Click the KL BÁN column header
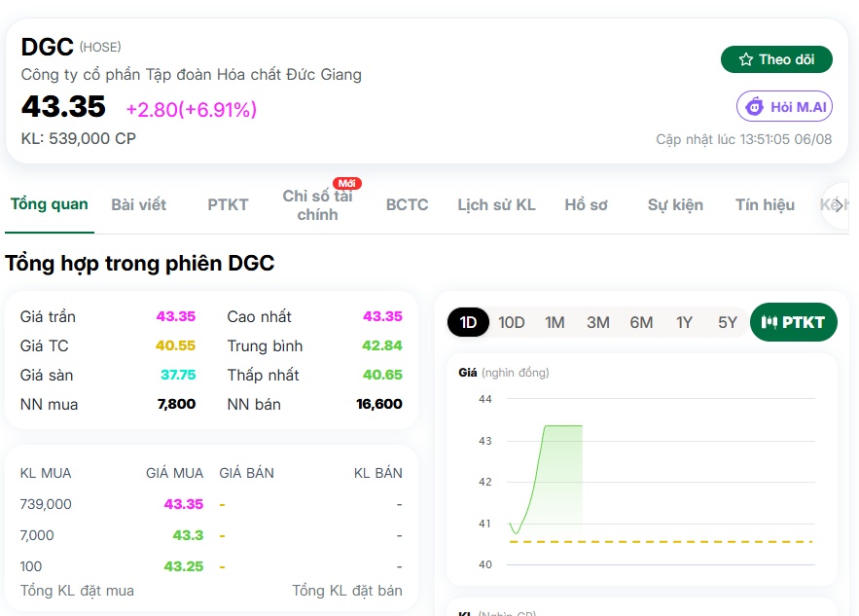This screenshot has width=859, height=616. point(378,473)
